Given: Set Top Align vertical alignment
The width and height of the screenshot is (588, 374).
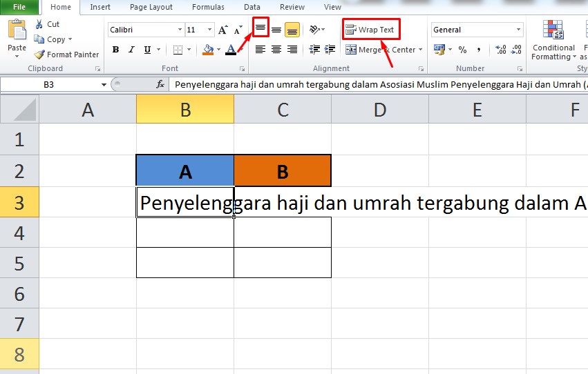Looking at the screenshot, I should [260, 28].
